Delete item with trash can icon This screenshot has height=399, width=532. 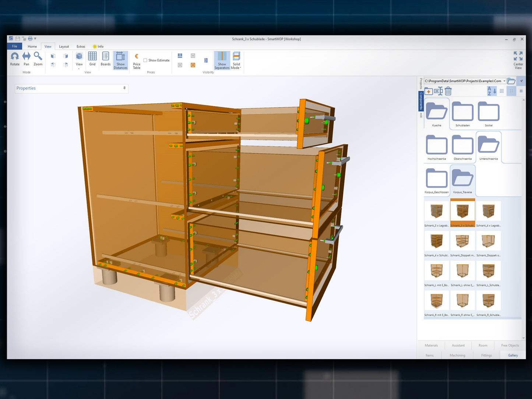448,91
